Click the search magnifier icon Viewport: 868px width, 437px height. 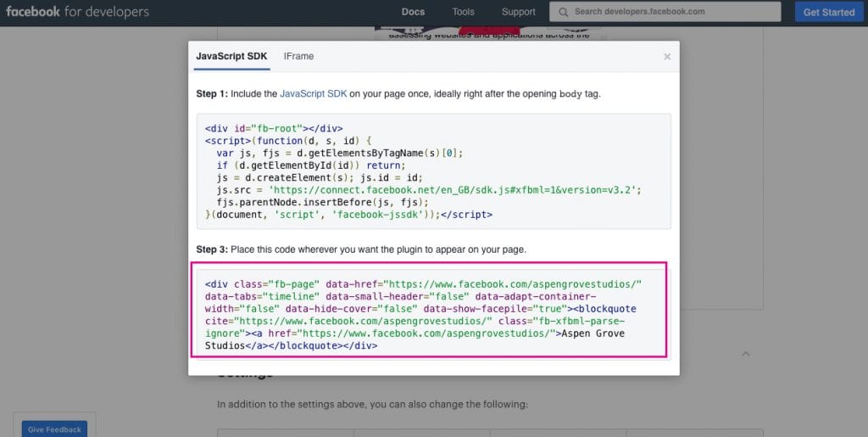click(x=563, y=12)
